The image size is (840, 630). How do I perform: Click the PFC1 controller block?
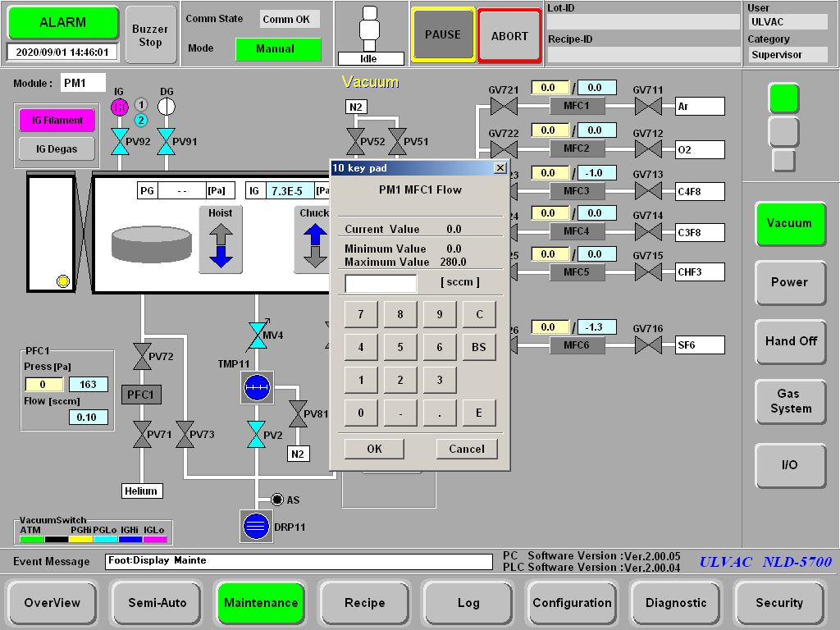pyautogui.click(x=141, y=395)
